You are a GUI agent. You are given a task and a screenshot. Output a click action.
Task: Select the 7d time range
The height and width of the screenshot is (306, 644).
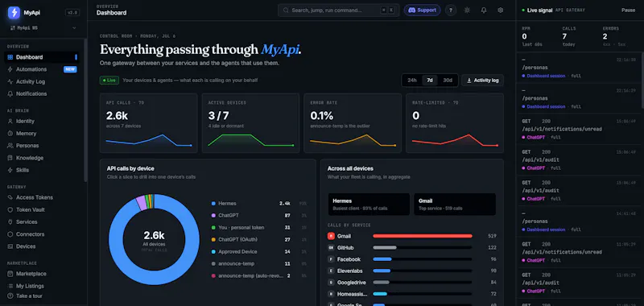pyautogui.click(x=430, y=81)
